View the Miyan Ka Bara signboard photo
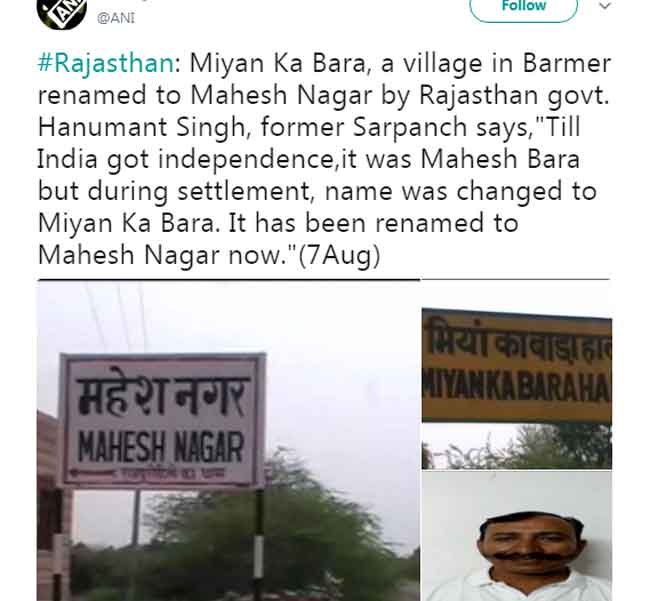Viewport: 650px width, 601px height. click(x=517, y=388)
